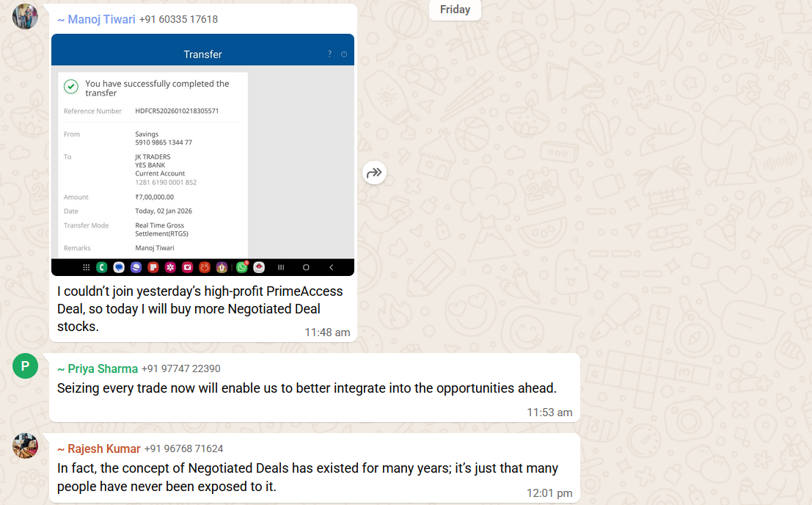Click the WhatsApp icon in the screenshot's taskbar
The image size is (812, 505).
pos(241,267)
